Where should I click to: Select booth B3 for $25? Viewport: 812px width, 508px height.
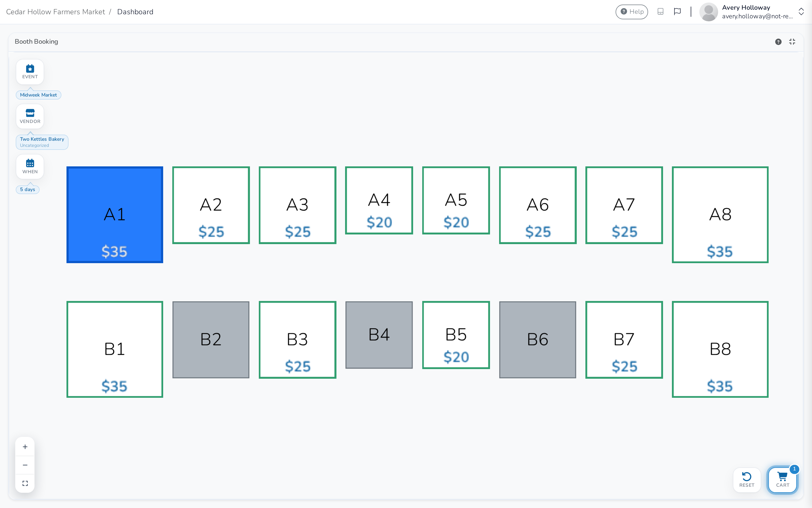coord(297,340)
